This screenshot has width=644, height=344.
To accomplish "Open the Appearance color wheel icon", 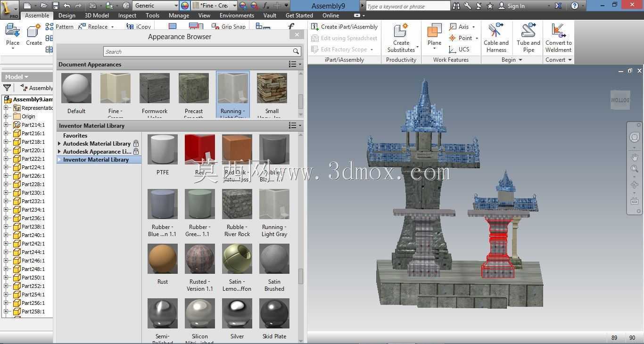I will (185, 6).
